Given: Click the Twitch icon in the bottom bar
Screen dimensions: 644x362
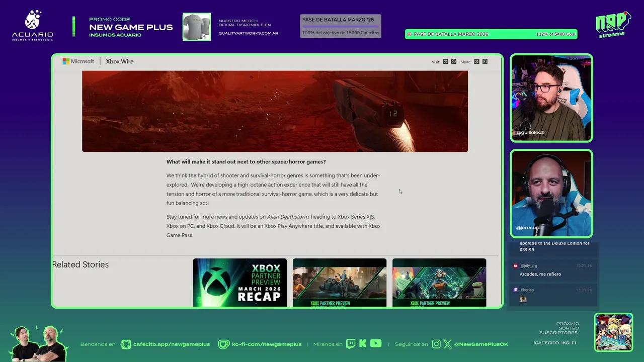Looking at the screenshot, I should (x=351, y=344).
